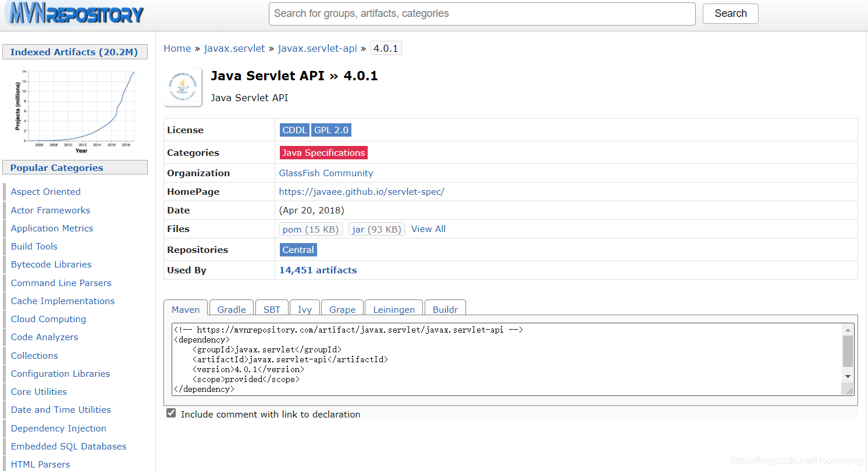Open Core Utilities category

point(39,392)
